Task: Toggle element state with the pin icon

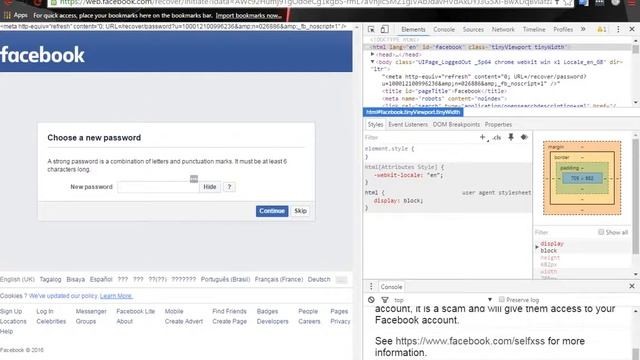Action: tap(511, 137)
